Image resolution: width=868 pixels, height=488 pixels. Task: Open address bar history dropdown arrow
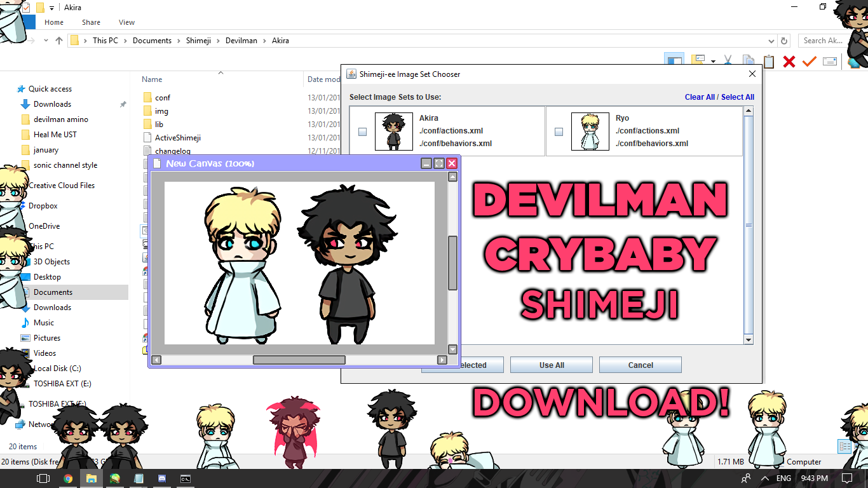pyautogui.click(x=771, y=40)
